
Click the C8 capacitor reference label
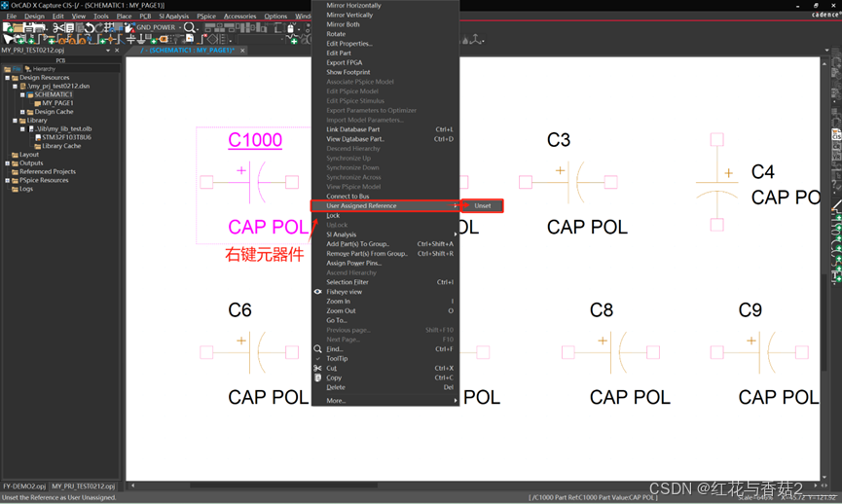pos(602,310)
